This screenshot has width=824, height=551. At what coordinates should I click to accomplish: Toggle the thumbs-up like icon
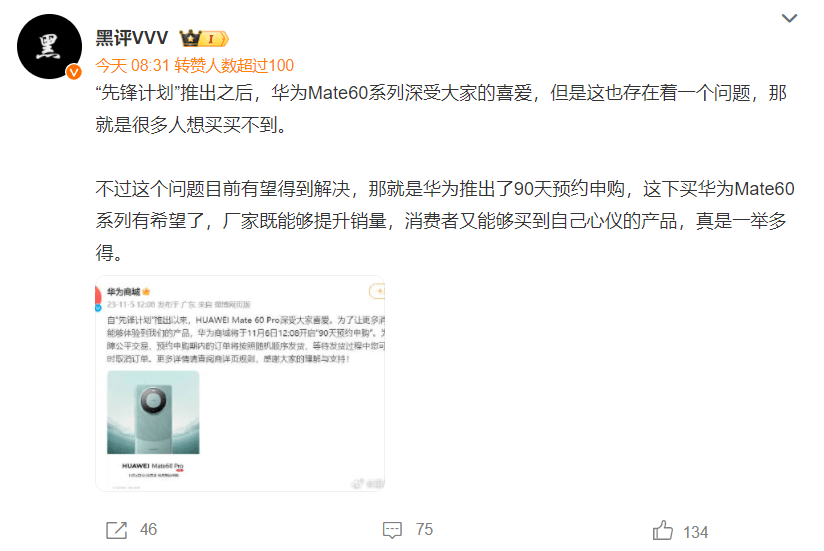(x=663, y=531)
